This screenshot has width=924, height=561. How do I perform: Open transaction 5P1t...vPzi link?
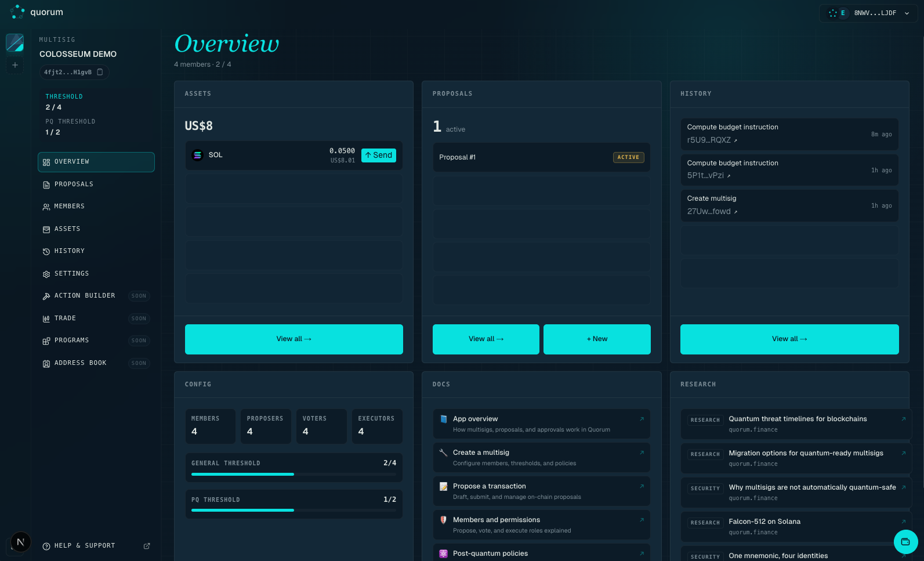coord(709,176)
